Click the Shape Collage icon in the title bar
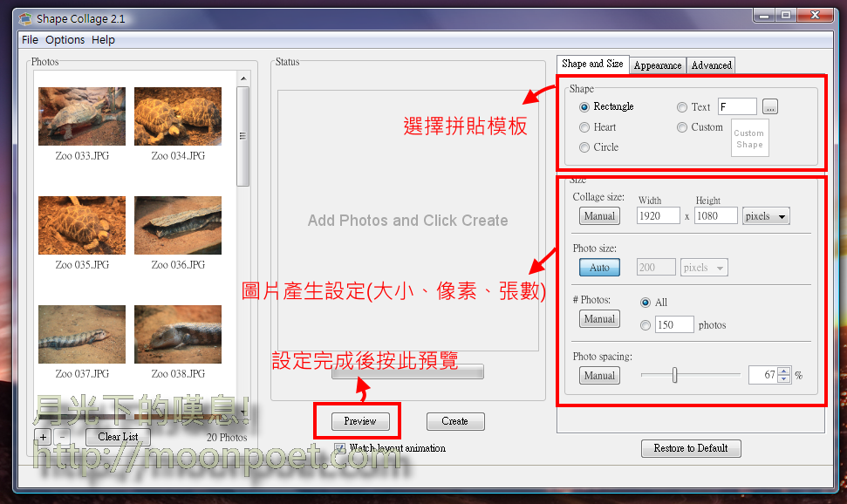The width and height of the screenshot is (847, 504). tap(25, 18)
